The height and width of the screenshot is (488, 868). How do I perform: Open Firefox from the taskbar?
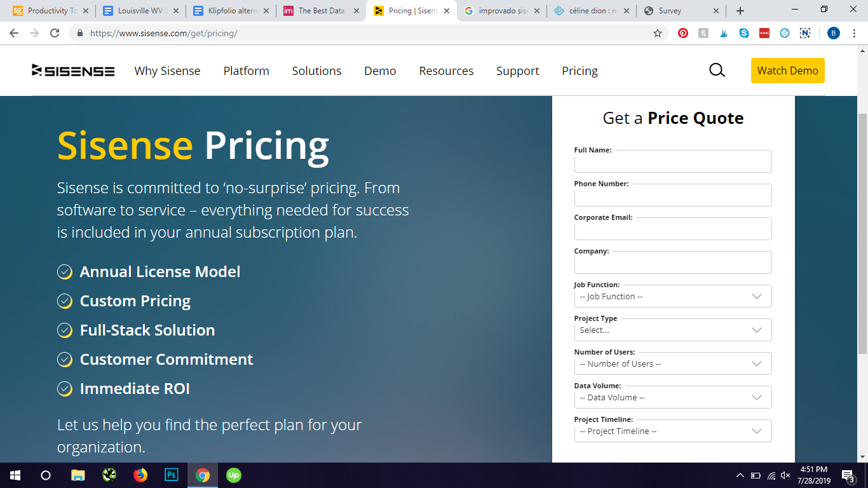coord(140,475)
